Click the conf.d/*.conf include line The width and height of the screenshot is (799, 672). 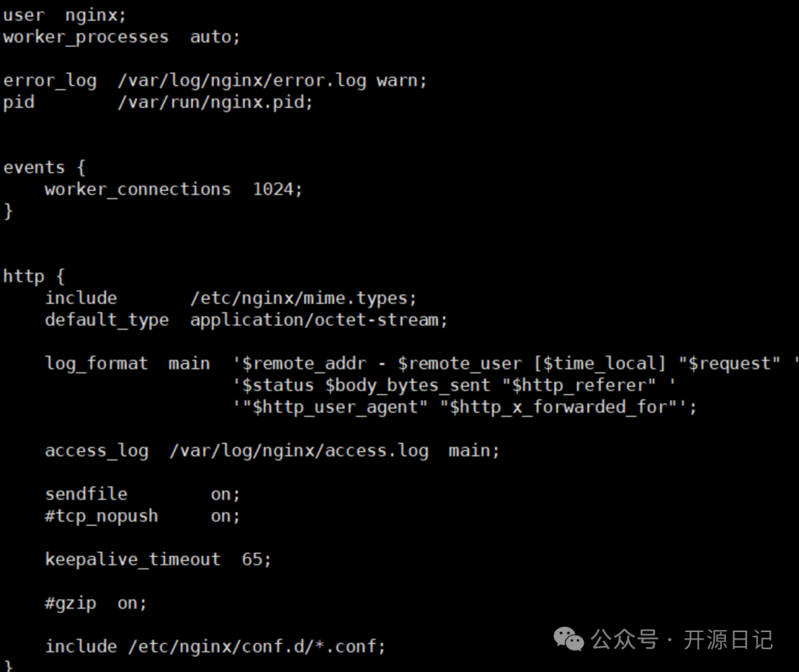click(215, 646)
